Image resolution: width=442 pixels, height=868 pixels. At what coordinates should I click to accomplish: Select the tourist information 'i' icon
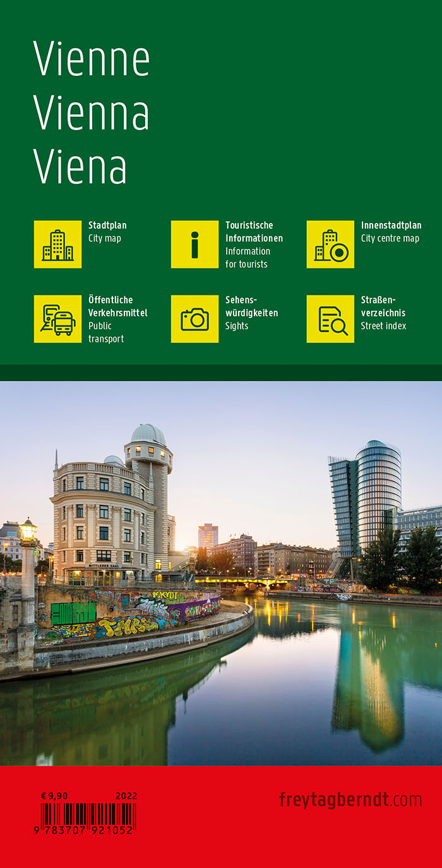click(x=194, y=244)
